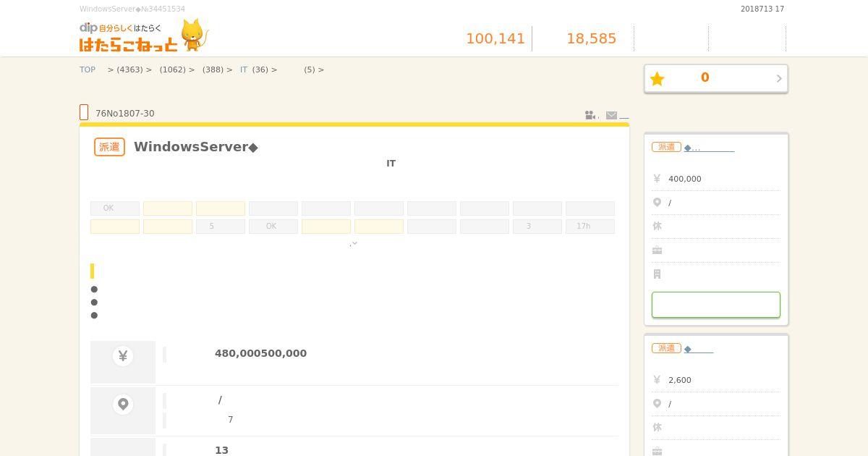This screenshot has height=456, width=868.
Task: Click the location pin in the 400,000 sidebar card
Action: [x=657, y=203]
